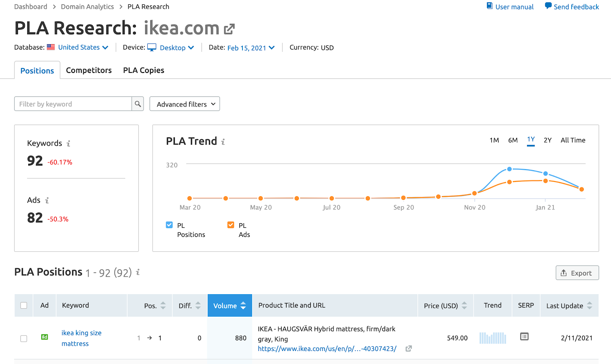Viewport: 611px width, 364px height.
Task: Expand Advanced filters dropdown
Action: tap(184, 104)
